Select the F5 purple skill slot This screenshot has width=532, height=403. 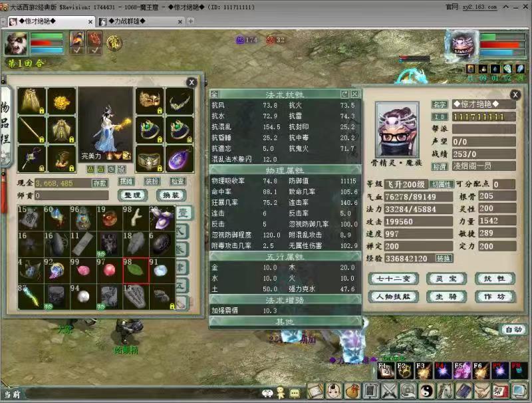pos(462,370)
